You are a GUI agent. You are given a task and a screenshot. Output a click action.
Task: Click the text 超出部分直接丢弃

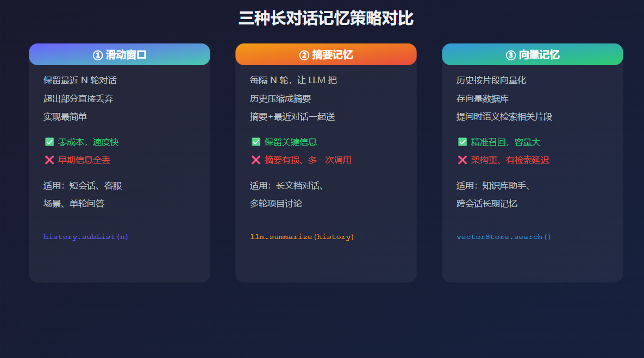[78, 98]
